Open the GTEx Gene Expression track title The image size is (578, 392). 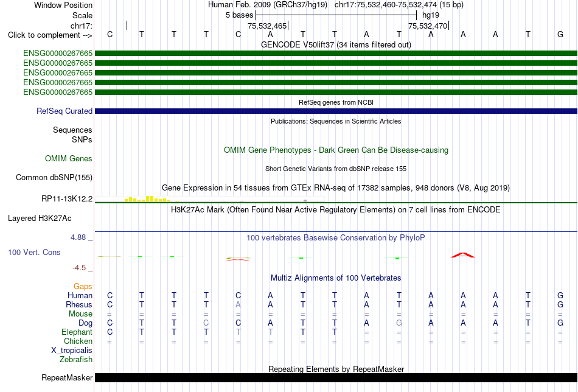click(x=336, y=187)
